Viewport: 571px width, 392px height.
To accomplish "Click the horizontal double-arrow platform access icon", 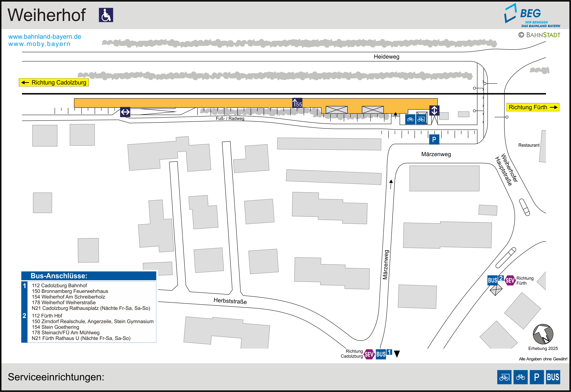I will [x=125, y=112].
